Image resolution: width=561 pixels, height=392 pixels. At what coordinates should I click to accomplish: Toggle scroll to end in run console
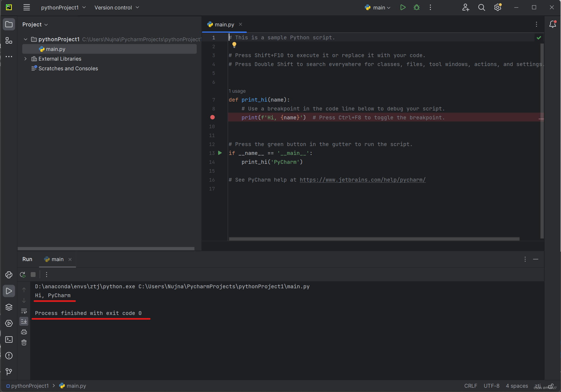pyautogui.click(x=24, y=321)
